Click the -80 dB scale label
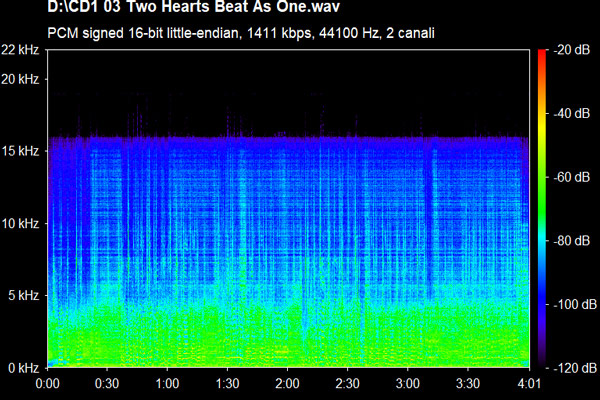This screenshot has width=600, height=400. pyautogui.click(x=572, y=240)
